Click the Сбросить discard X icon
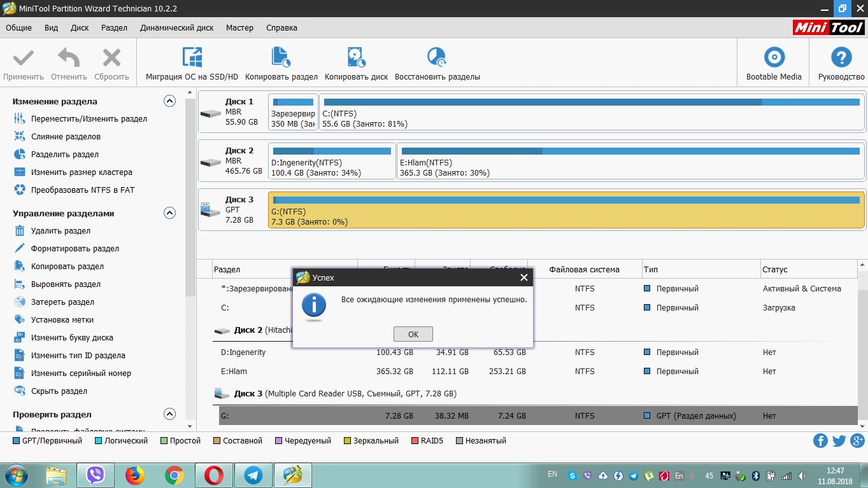Screen dimensions: 868x488 [112, 59]
